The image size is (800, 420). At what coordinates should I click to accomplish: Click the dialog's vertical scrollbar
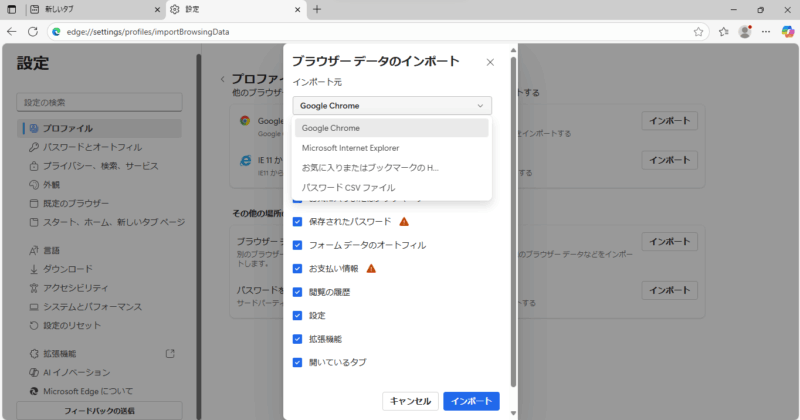(x=513, y=223)
